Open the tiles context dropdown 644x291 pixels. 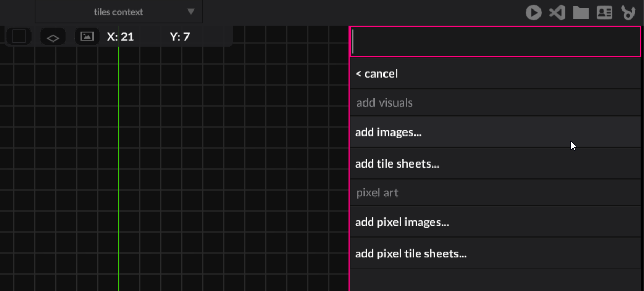(x=118, y=12)
